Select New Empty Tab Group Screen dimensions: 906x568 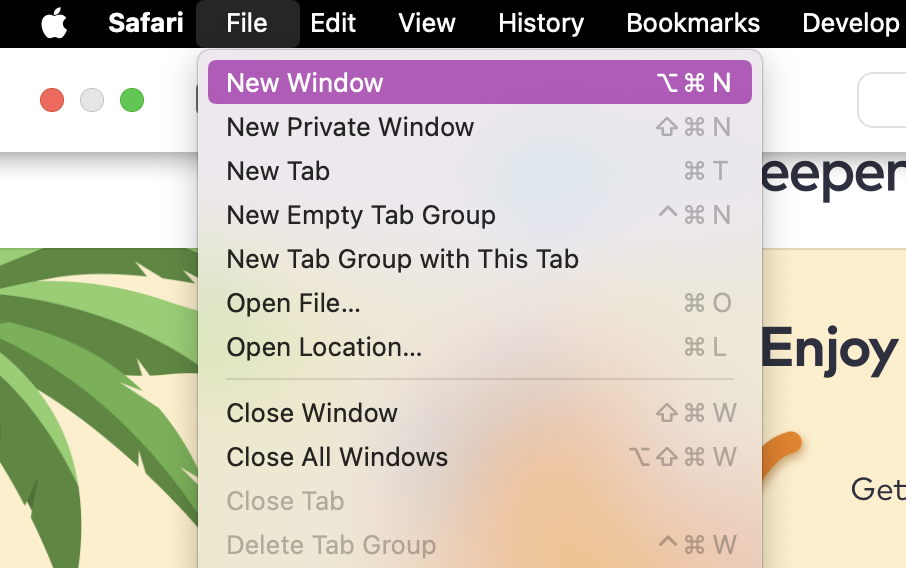(x=480, y=214)
